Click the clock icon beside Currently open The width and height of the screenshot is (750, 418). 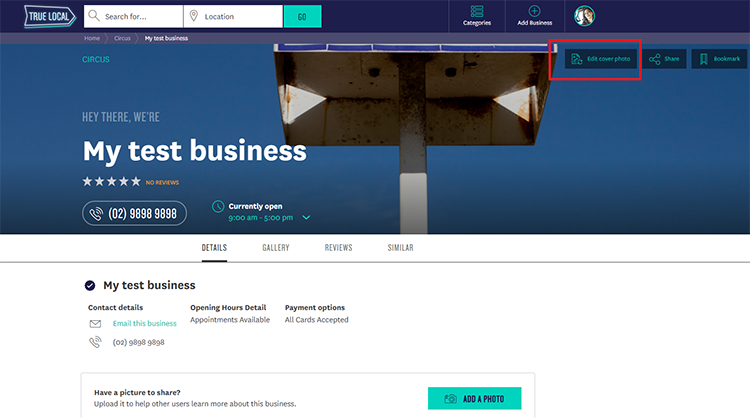218,207
